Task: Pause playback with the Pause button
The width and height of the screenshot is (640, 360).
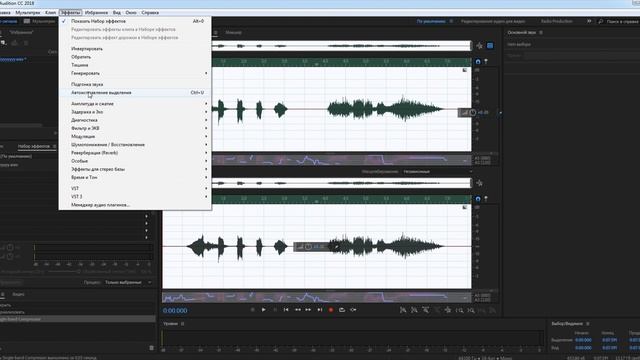Action: (275, 310)
